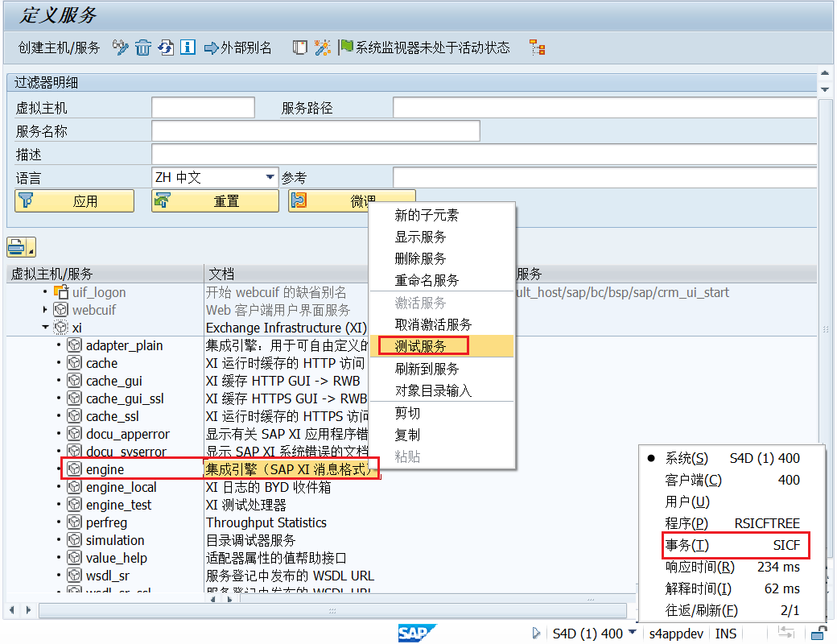The image size is (837, 644).
Task: Select the simulation service node
Action: pyautogui.click(x=115, y=540)
